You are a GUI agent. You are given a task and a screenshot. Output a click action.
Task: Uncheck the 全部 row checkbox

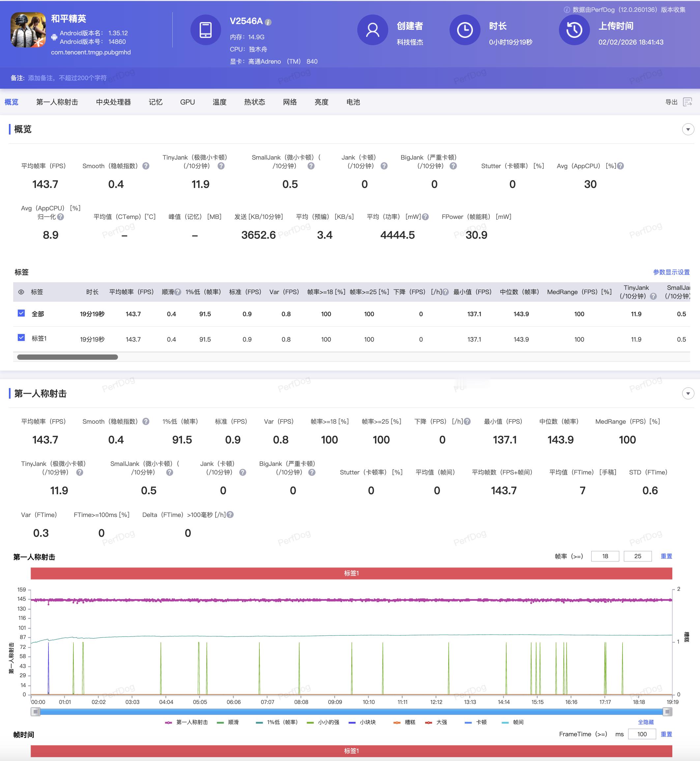21,313
